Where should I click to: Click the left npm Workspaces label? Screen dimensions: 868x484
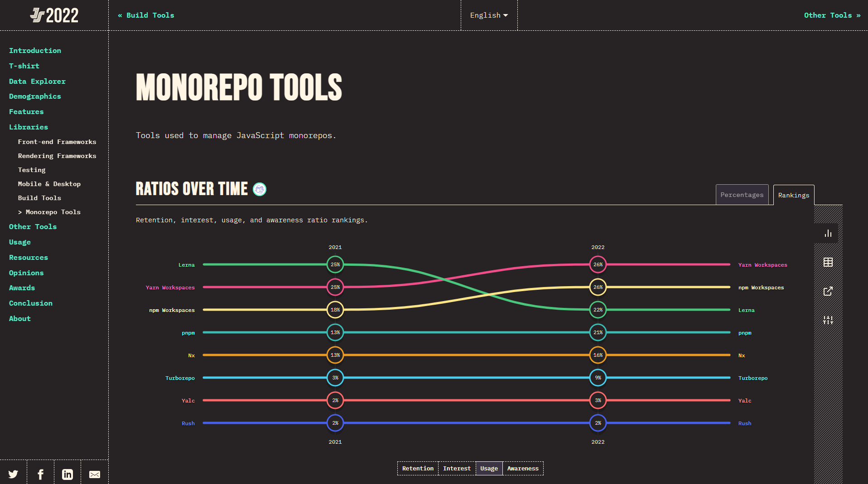(172, 310)
